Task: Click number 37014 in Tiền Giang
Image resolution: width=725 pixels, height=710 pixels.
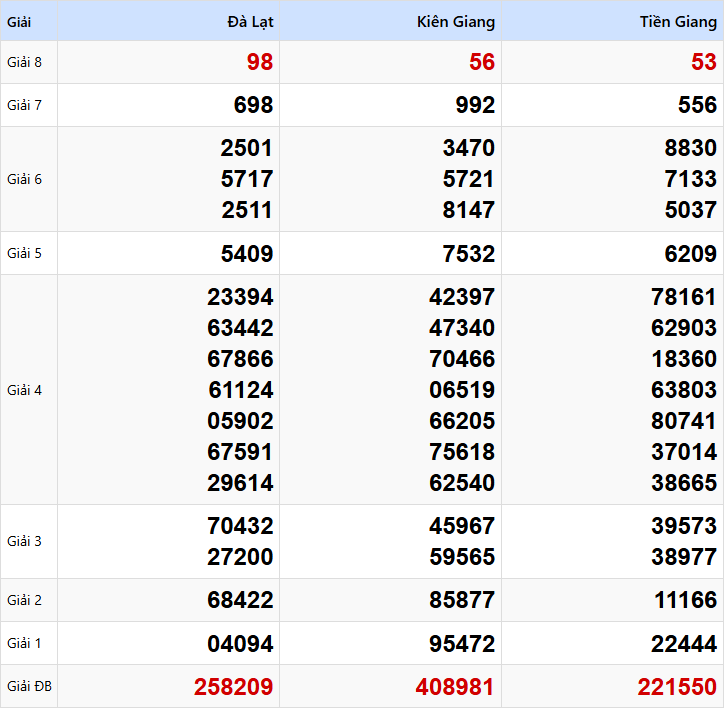Action: point(684,452)
